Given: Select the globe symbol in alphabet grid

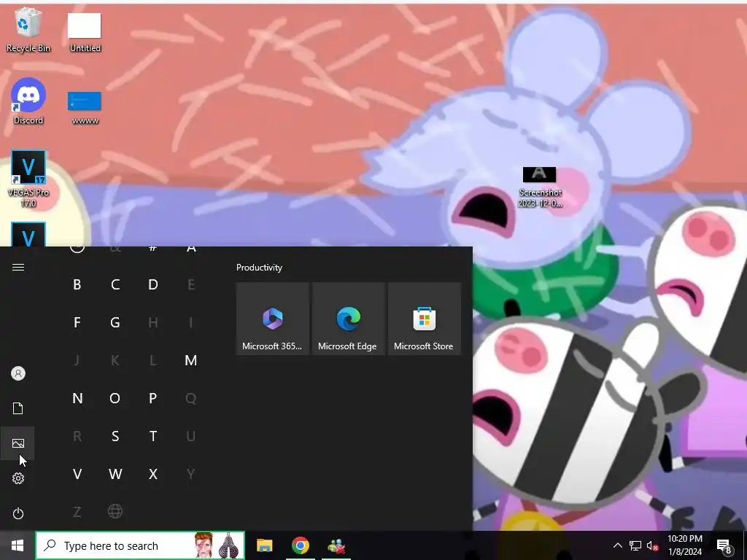Looking at the screenshot, I should pos(115,511).
